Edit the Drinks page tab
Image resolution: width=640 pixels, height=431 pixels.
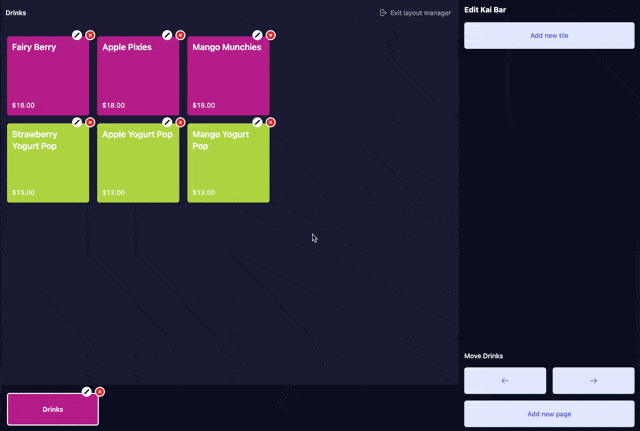pos(87,391)
